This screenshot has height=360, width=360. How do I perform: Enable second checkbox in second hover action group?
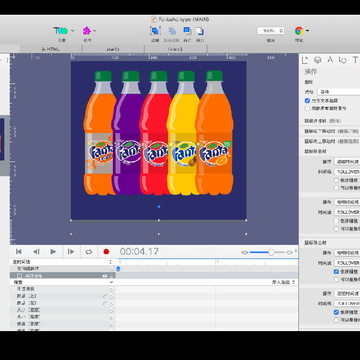tap(336, 229)
